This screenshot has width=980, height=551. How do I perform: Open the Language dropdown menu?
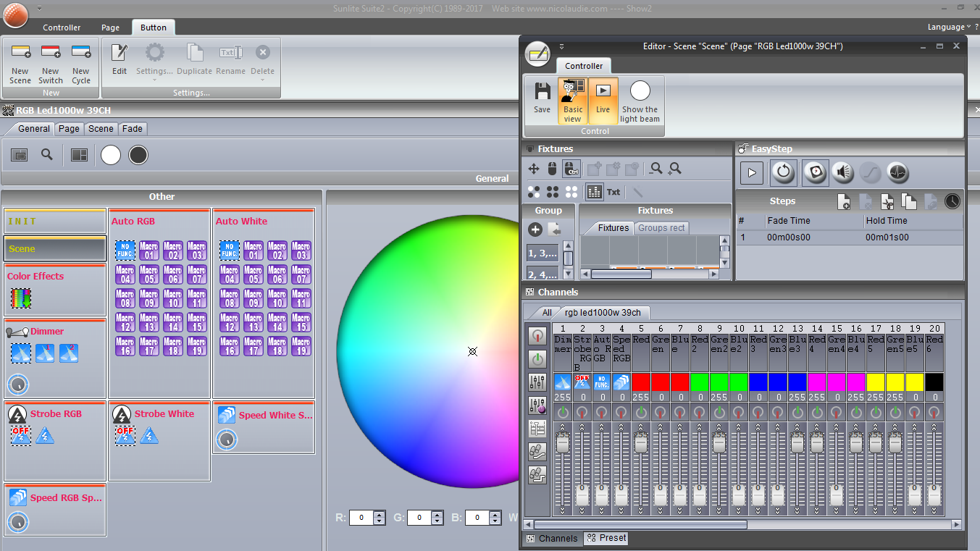949,27
